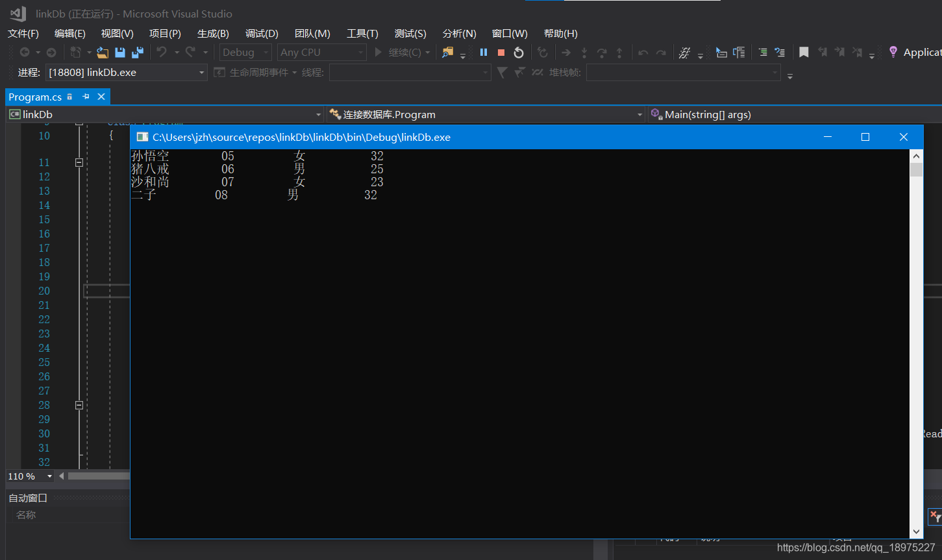The height and width of the screenshot is (560, 942).
Task: Click the console window system icon
Action: tap(142, 137)
